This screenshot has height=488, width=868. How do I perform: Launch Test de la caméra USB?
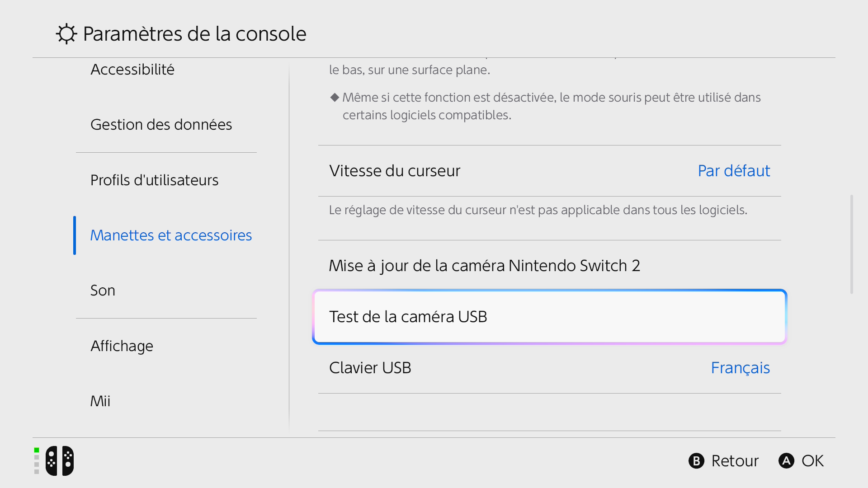point(550,317)
